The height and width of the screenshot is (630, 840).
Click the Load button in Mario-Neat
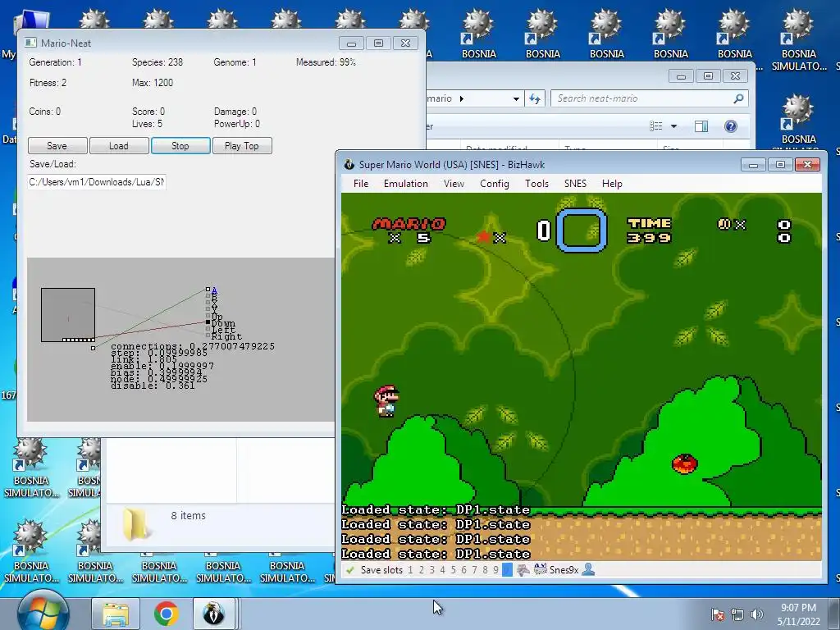[119, 146]
